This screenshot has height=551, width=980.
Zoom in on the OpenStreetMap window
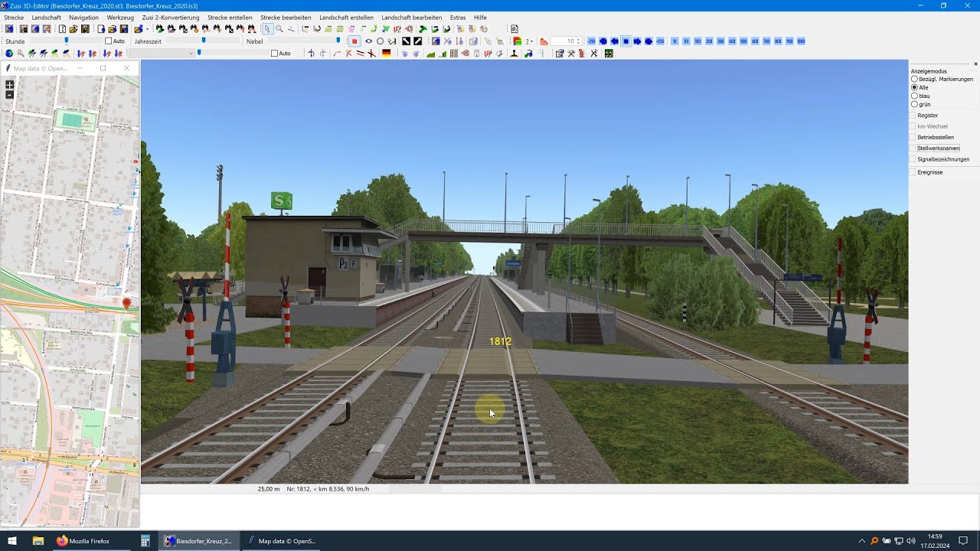pyautogui.click(x=9, y=85)
